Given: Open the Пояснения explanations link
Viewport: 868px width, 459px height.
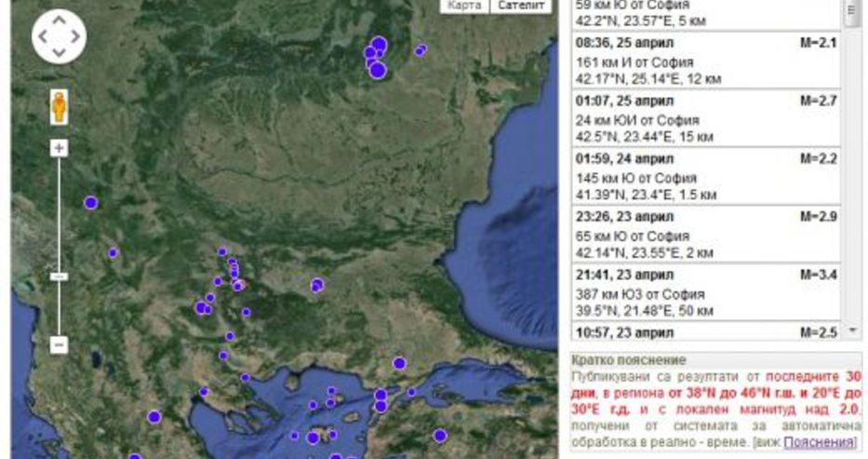Looking at the screenshot, I should click(818, 441).
